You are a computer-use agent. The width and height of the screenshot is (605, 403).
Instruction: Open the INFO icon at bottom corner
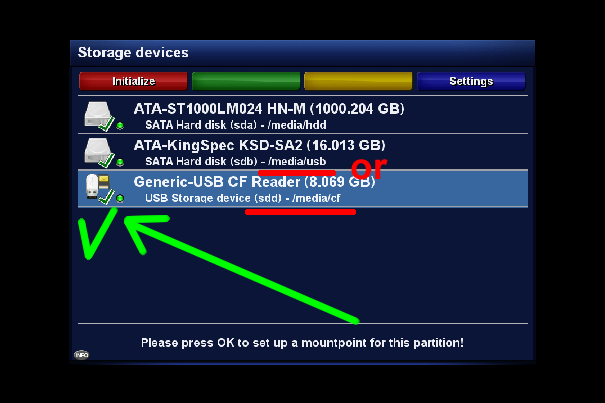click(81, 354)
